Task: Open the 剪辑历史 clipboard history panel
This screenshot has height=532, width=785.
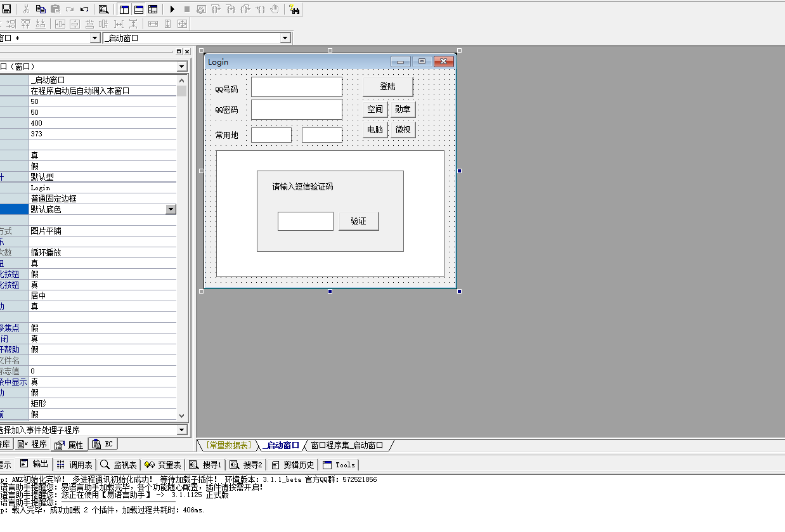Action: click(292, 465)
